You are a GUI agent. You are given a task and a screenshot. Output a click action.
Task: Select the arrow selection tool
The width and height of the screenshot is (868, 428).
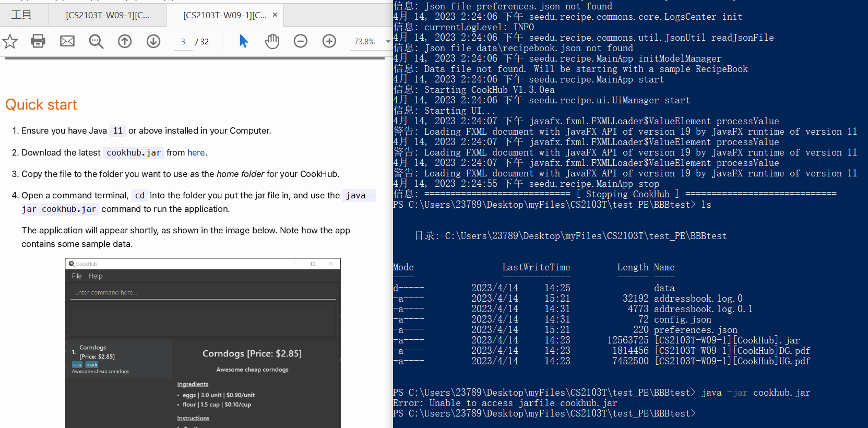pyautogui.click(x=243, y=41)
